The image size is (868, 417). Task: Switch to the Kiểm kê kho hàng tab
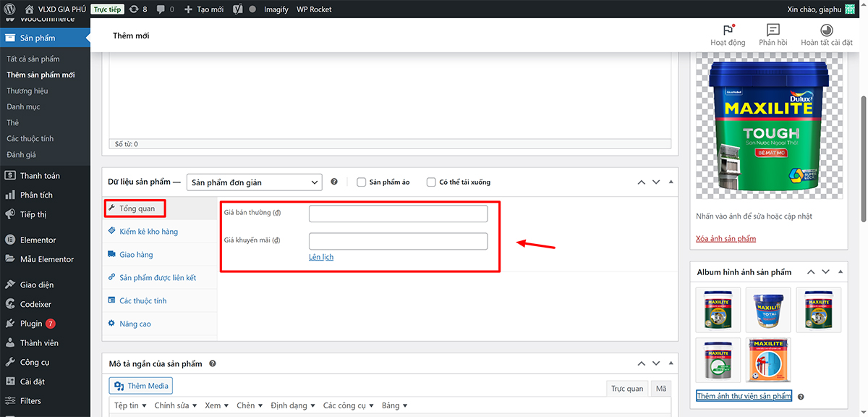point(148,232)
